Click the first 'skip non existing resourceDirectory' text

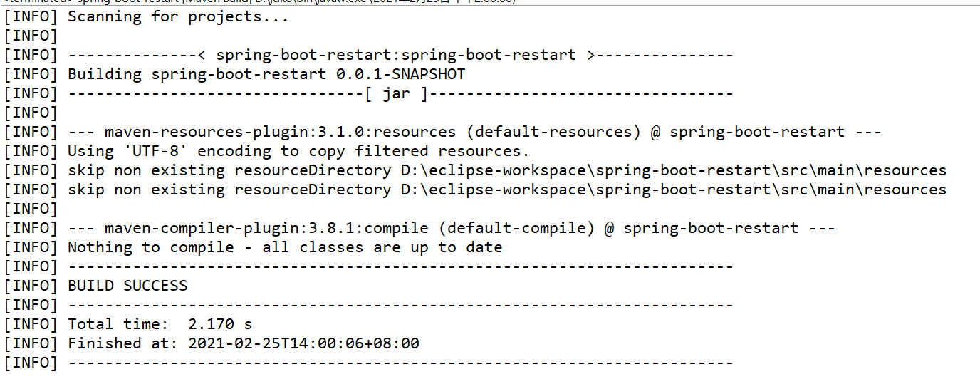[229, 170]
